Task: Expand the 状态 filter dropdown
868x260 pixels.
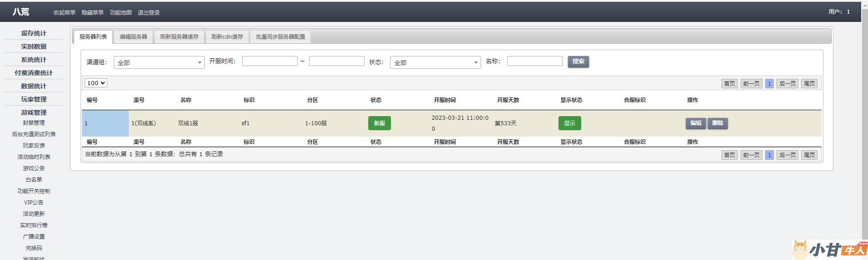Action: [435, 62]
